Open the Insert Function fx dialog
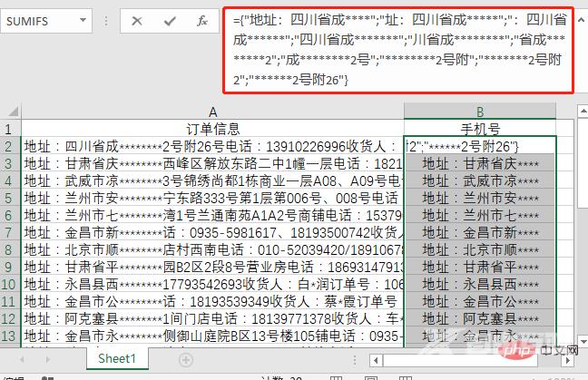Viewport: 588px width, 380px height. click(x=202, y=21)
